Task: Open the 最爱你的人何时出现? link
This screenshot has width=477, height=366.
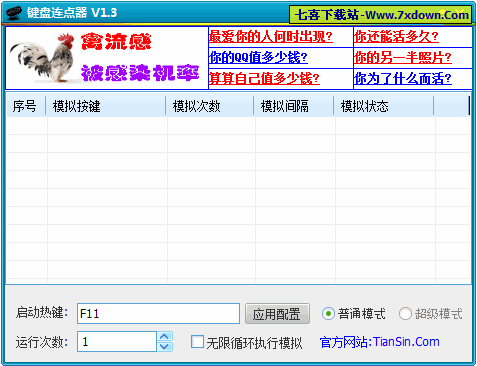Action: coord(271,37)
